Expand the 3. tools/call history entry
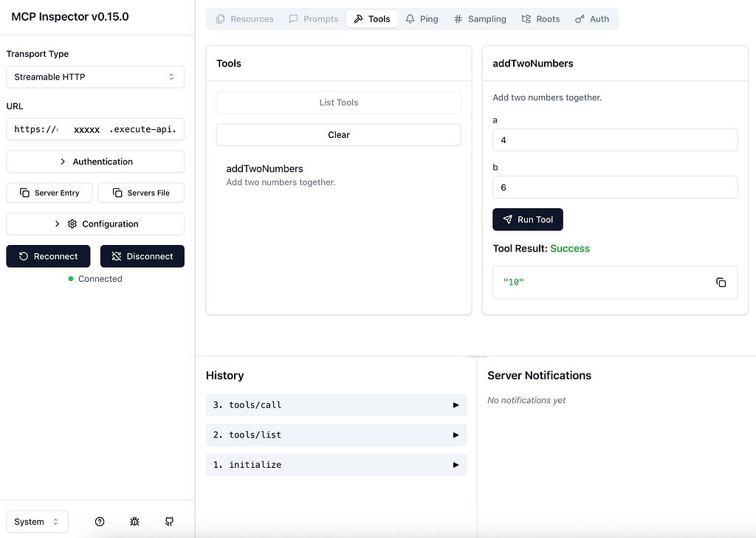Screen dimensions: 756x538 click(x=336, y=405)
